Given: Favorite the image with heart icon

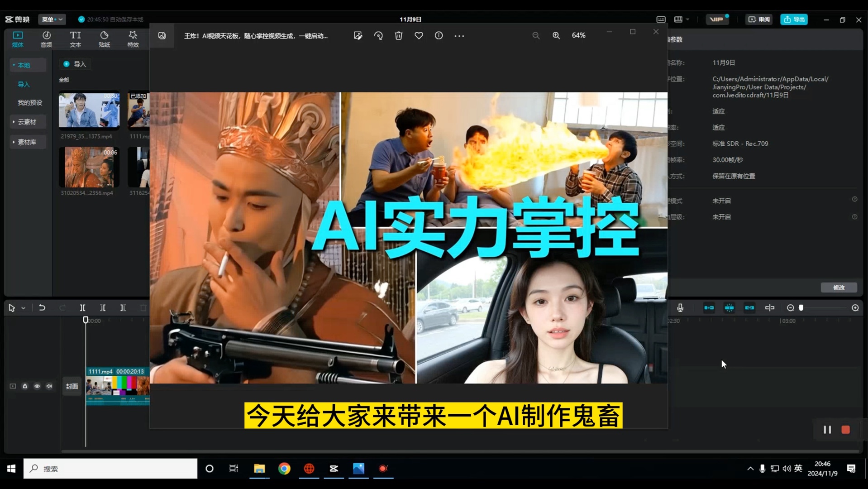Looking at the screenshot, I should click(419, 36).
